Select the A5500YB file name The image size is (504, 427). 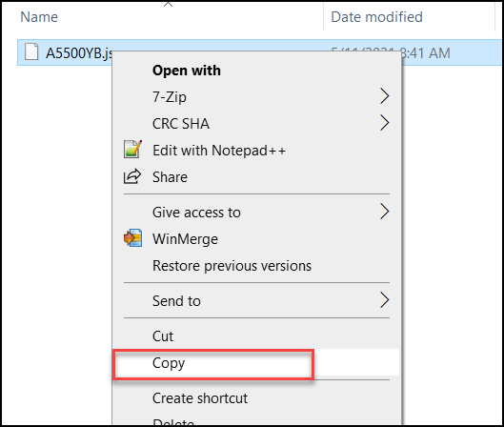pyautogui.click(x=79, y=53)
